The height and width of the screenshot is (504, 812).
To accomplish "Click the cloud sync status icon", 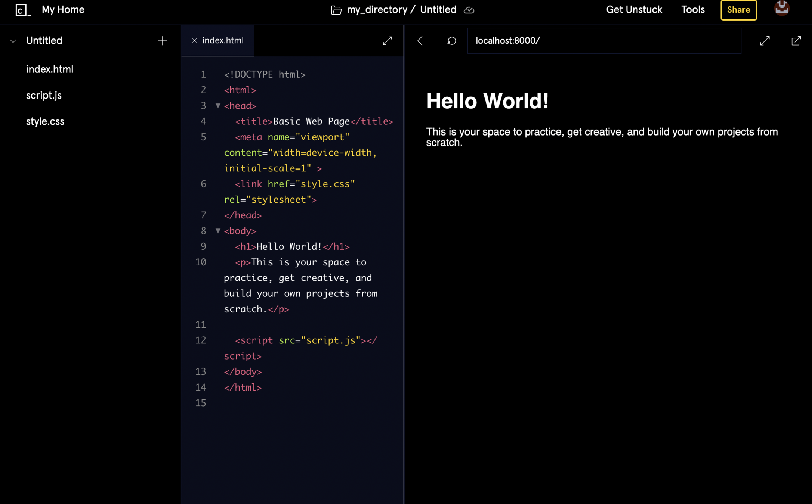I will coord(469,10).
